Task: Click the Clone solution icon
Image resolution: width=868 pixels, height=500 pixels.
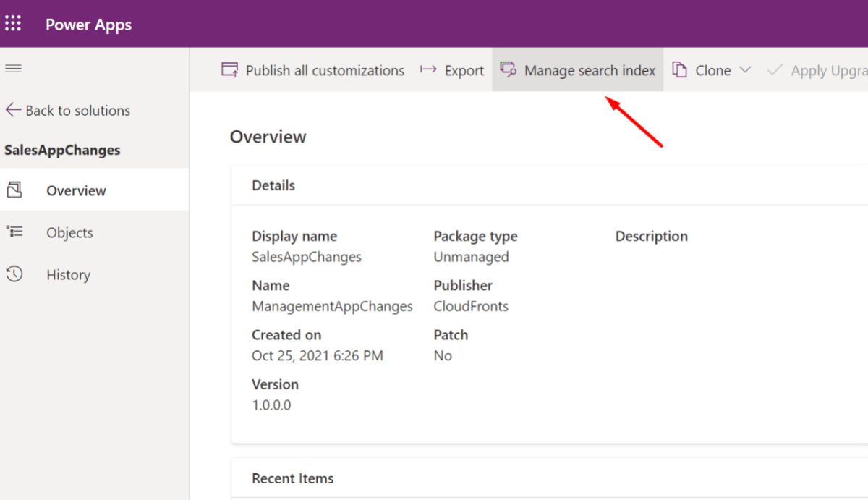Action: point(678,69)
